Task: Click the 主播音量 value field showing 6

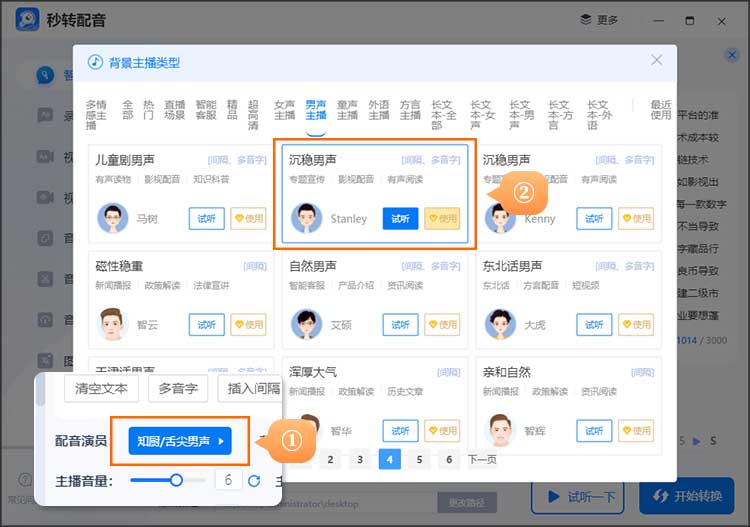Action: click(x=228, y=480)
